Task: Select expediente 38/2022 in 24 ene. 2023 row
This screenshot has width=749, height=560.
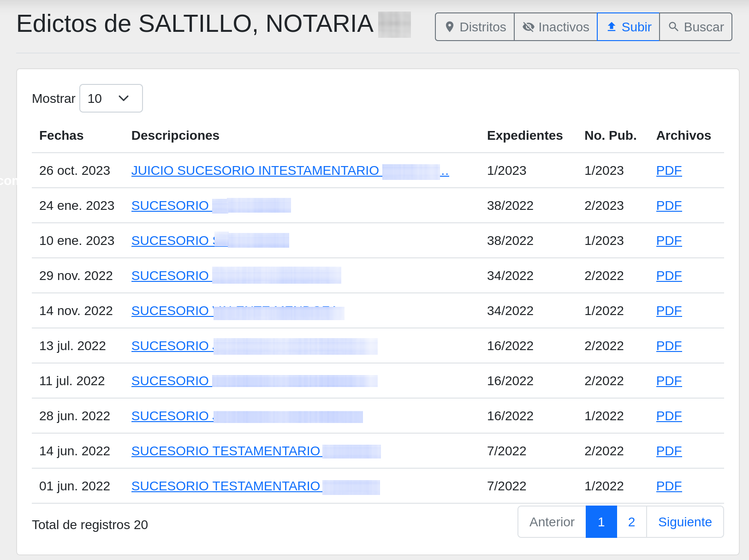Action: pyautogui.click(x=510, y=206)
